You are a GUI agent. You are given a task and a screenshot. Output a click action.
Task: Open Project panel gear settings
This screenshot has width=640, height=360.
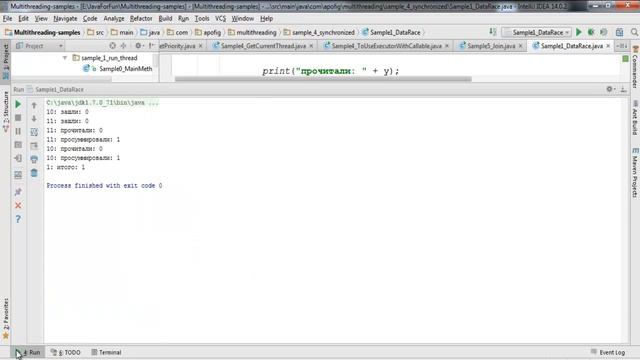[x=139, y=46]
